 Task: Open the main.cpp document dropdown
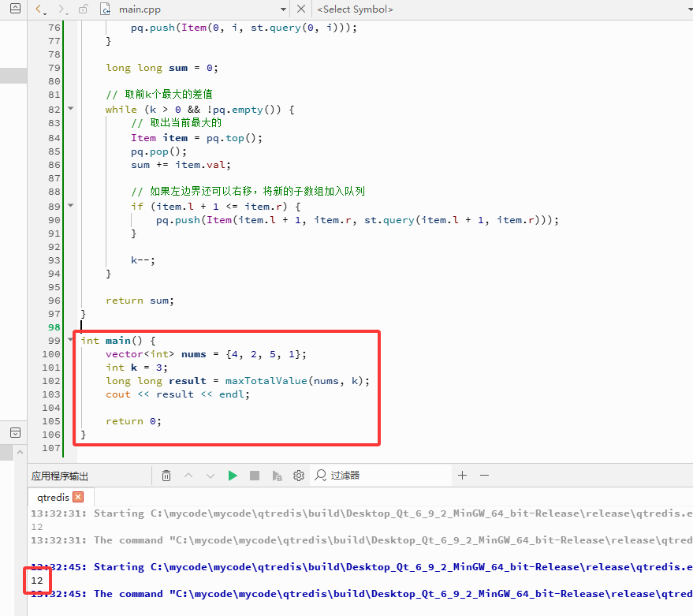coord(283,9)
